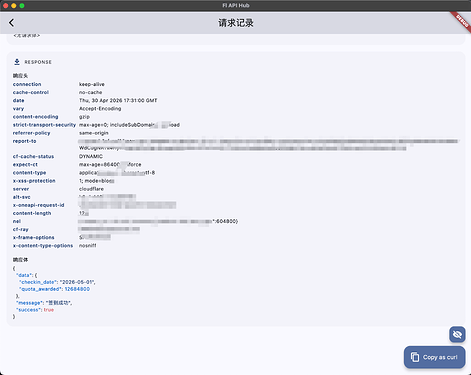
Task: Toggle sensitive data visibility eye button
Action: coord(457,334)
